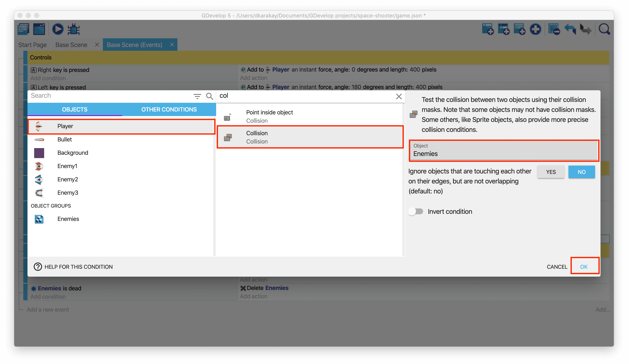Click the project manager icon
Screen dimensions: 628x364
[24, 29]
